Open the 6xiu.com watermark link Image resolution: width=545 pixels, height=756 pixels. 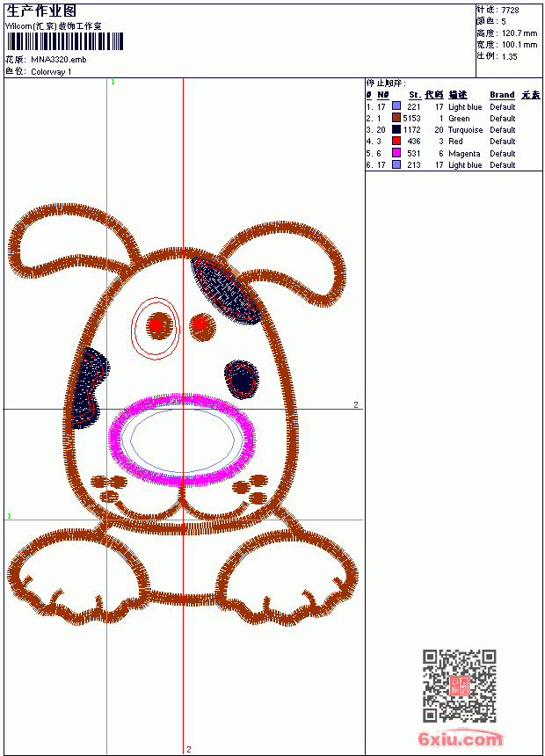coord(461,738)
